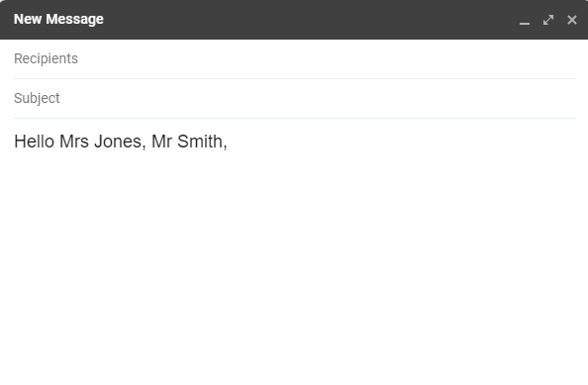Close the New Message compose window
The image size is (588, 385).
572,20
